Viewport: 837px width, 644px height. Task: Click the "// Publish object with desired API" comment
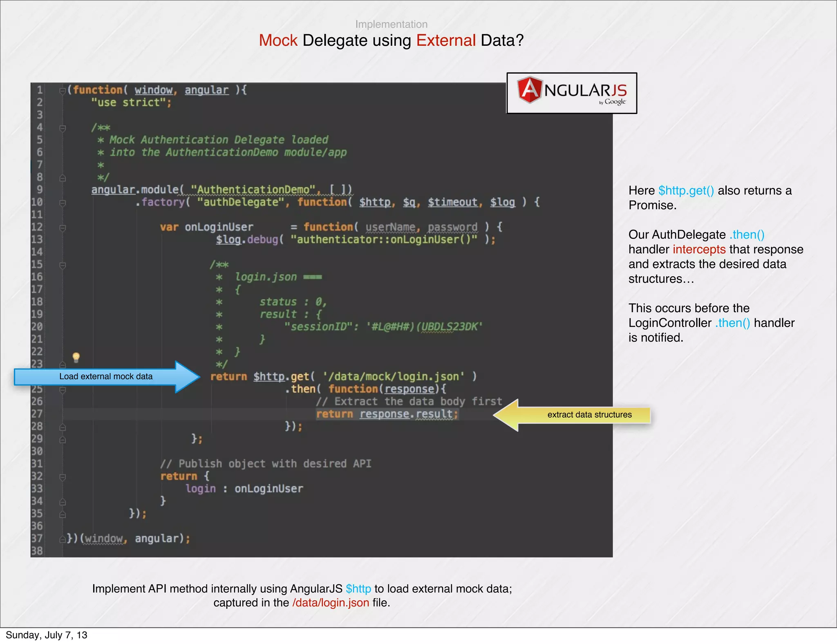tap(266, 464)
